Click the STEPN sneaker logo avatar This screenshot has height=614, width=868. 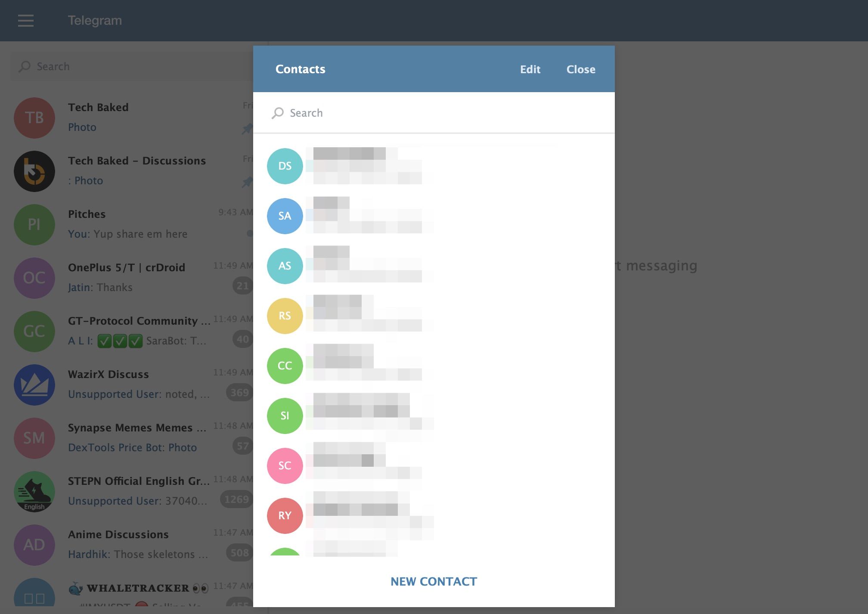(x=34, y=492)
